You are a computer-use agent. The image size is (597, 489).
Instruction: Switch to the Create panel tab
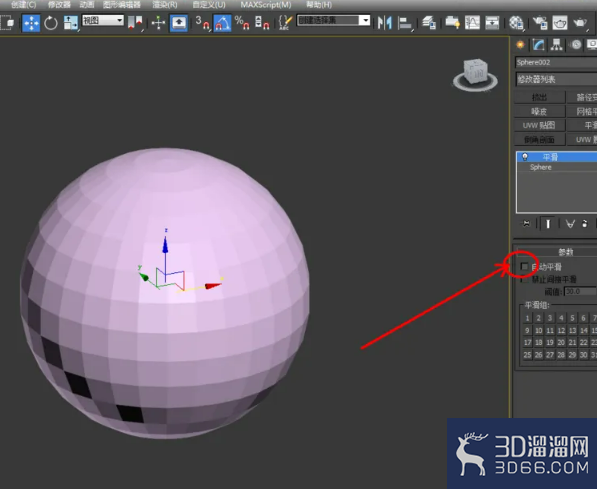coord(520,45)
